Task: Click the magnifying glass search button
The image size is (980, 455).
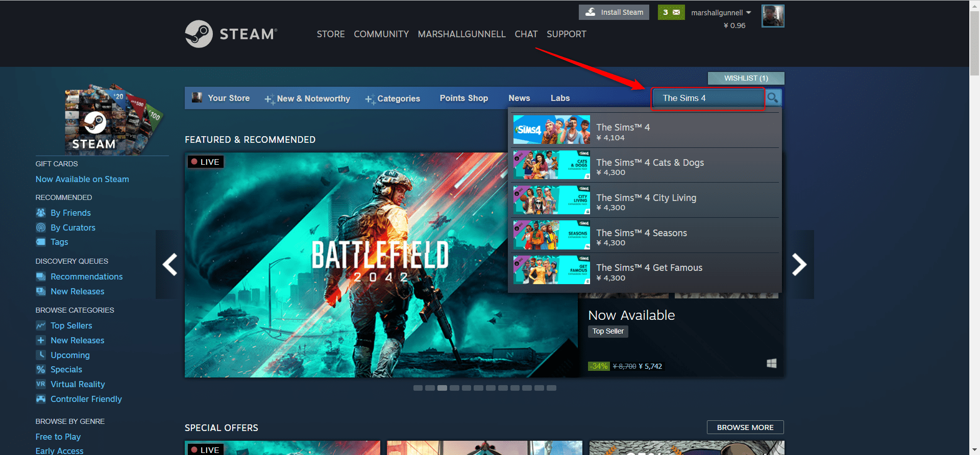Action: (773, 98)
